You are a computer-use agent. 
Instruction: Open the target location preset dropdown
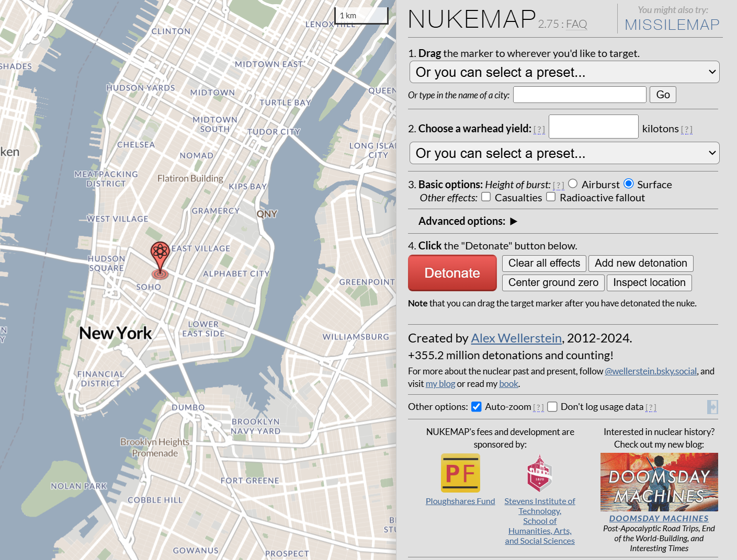coord(564,72)
